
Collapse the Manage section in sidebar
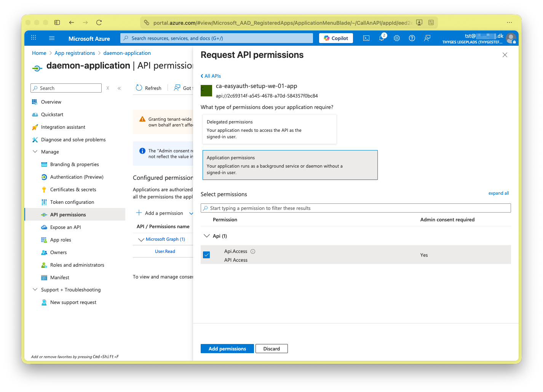tap(35, 152)
